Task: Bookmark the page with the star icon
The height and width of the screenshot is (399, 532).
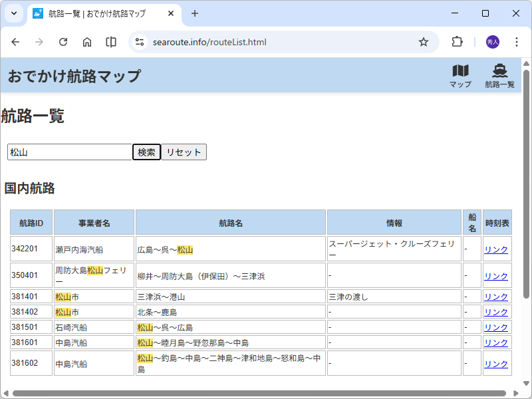Action: tap(424, 42)
